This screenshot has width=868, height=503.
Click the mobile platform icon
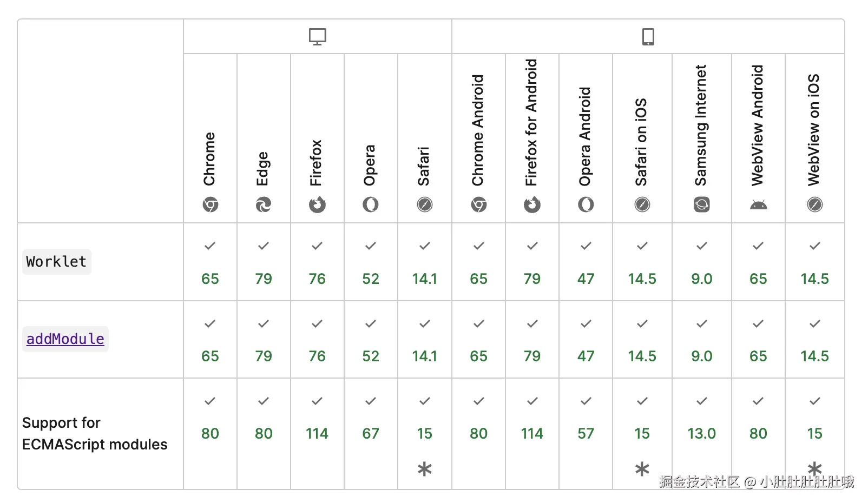(x=648, y=37)
